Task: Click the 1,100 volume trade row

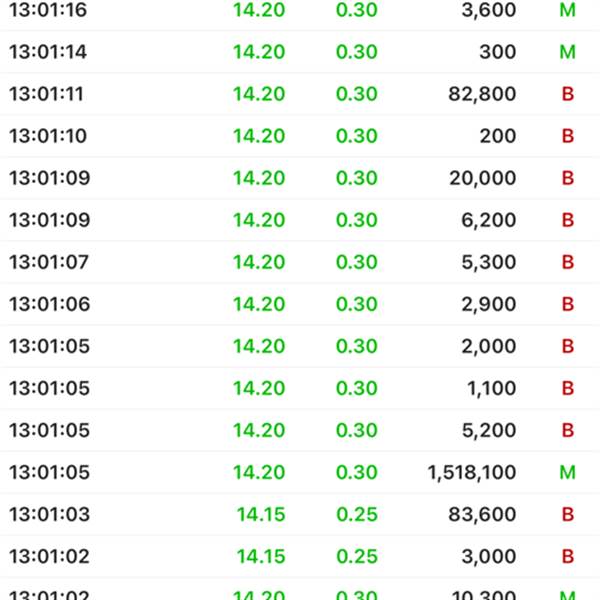Action: (300, 388)
